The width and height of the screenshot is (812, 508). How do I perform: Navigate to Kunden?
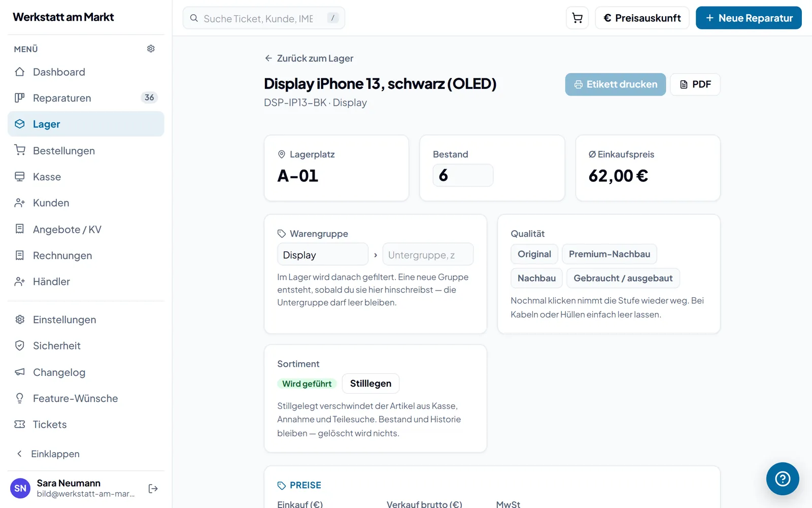pos(86,203)
